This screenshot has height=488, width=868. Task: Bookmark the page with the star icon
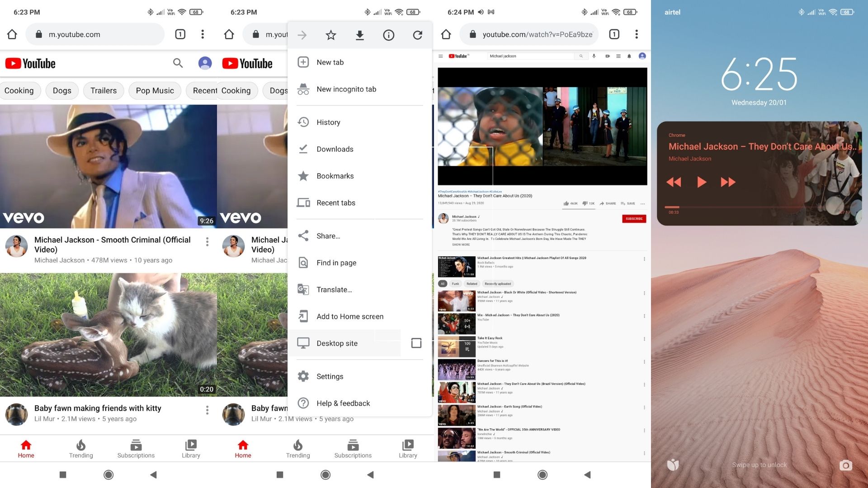coord(331,35)
